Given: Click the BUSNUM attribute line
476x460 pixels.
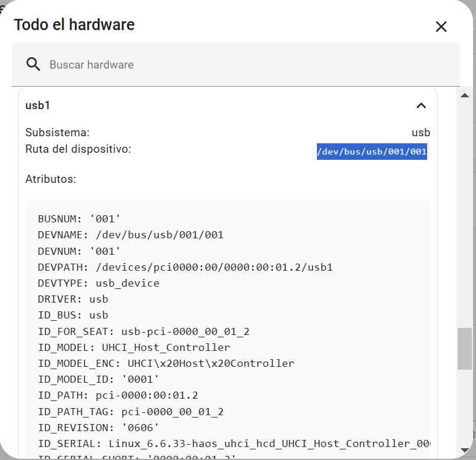Looking at the screenshot, I should [x=79, y=219].
